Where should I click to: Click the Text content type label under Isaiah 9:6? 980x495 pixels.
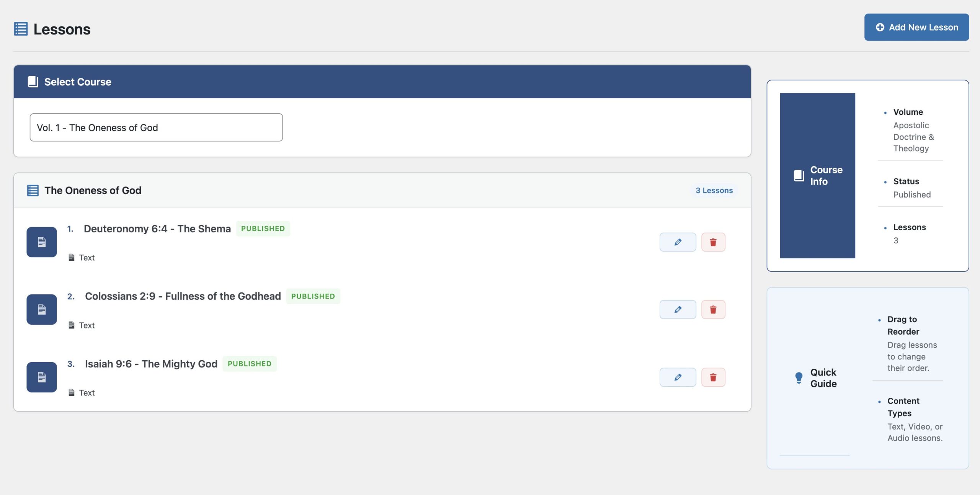87,392
